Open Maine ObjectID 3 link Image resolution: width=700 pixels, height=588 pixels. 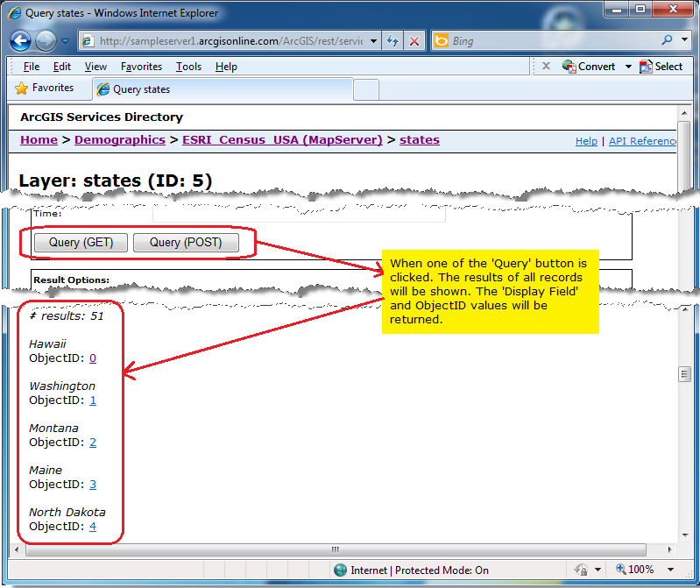click(92, 485)
